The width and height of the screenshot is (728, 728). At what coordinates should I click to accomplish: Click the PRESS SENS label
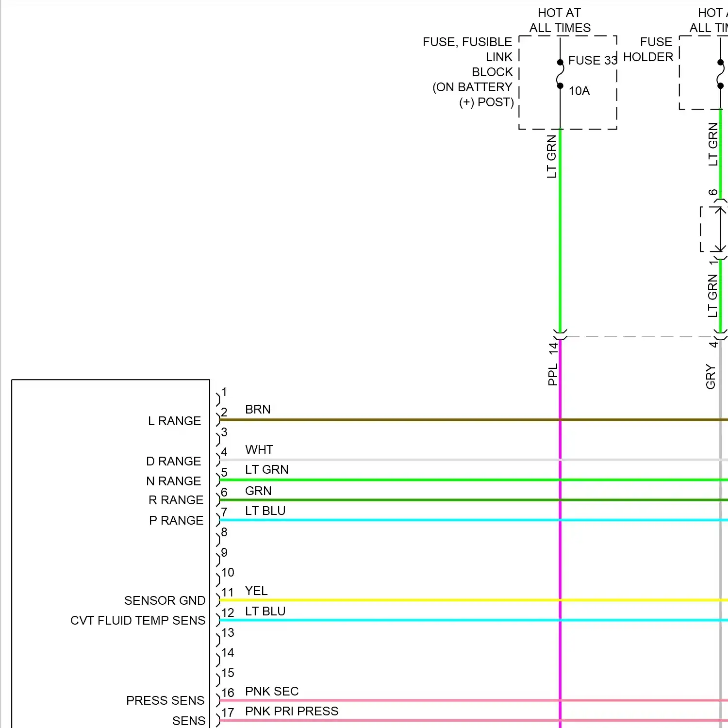pyautogui.click(x=165, y=700)
